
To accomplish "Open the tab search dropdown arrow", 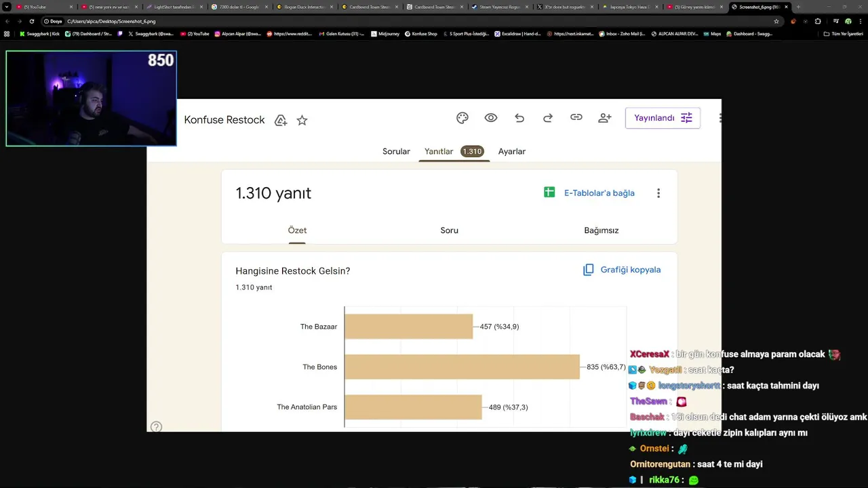I will click(x=7, y=7).
